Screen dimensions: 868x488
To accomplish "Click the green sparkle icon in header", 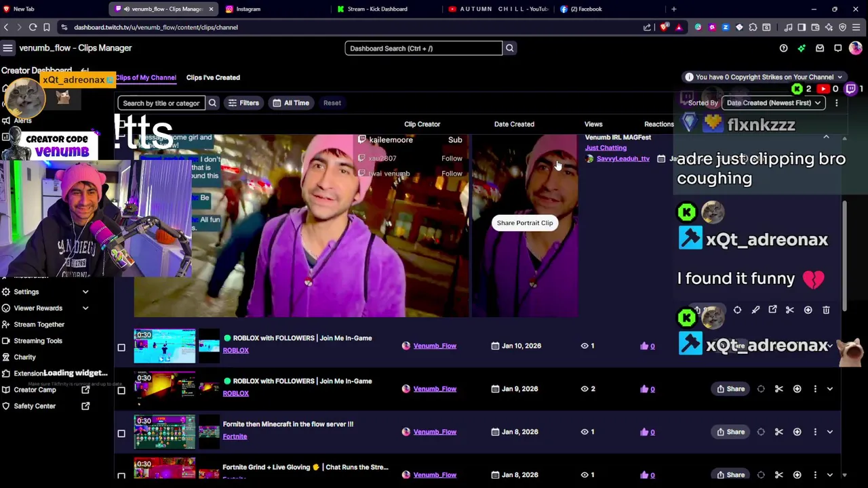I will point(802,48).
